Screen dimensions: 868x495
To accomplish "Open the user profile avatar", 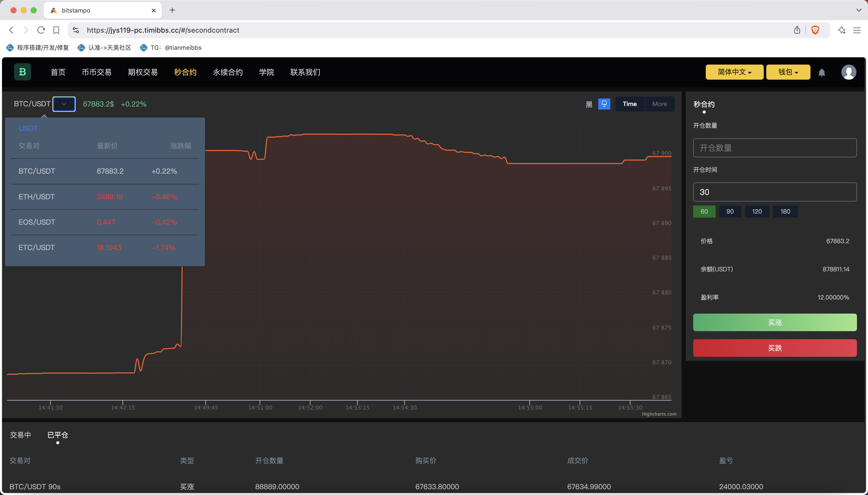I will click(848, 72).
